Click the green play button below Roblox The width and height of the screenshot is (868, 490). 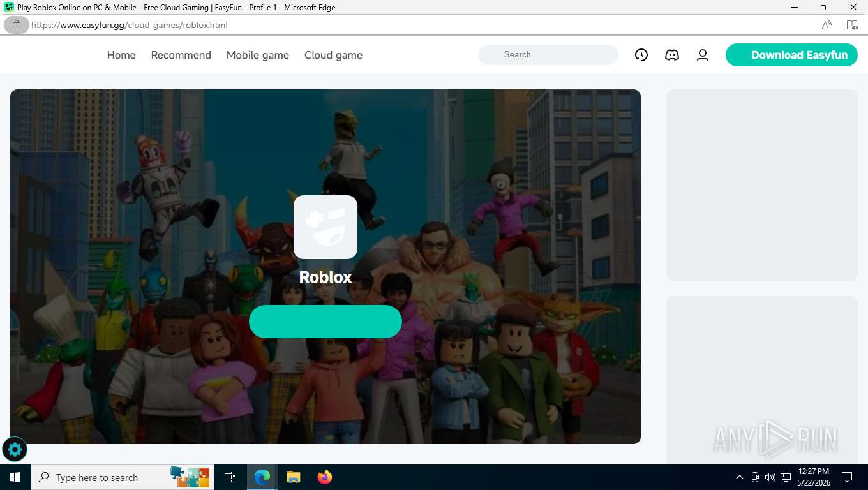(x=325, y=322)
